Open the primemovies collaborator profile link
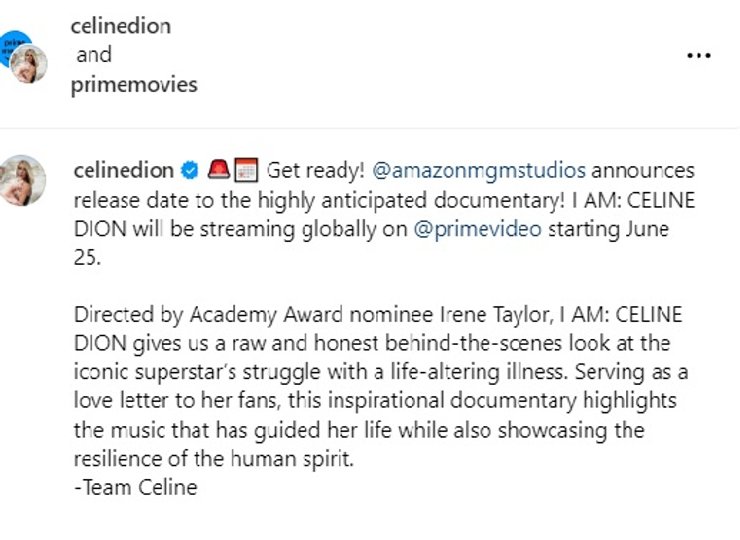 [134, 85]
